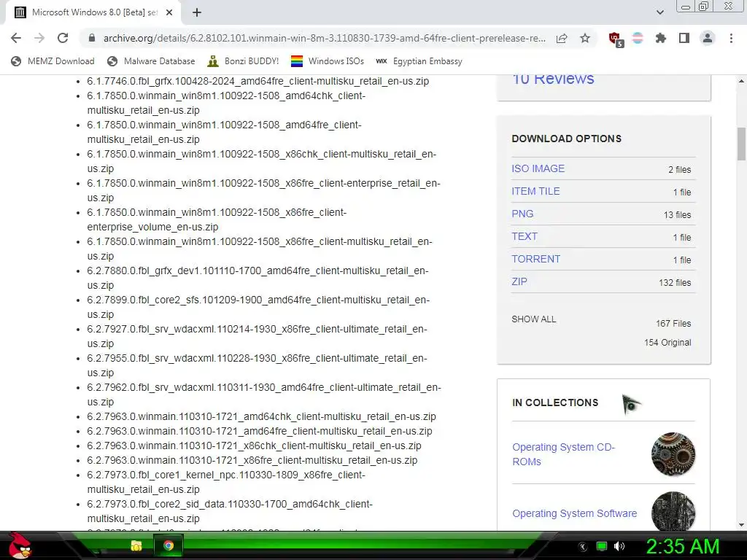Viewport: 747px width, 560px height.
Task: Expand the tab search dropdown arrow
Action: point(659,12)
